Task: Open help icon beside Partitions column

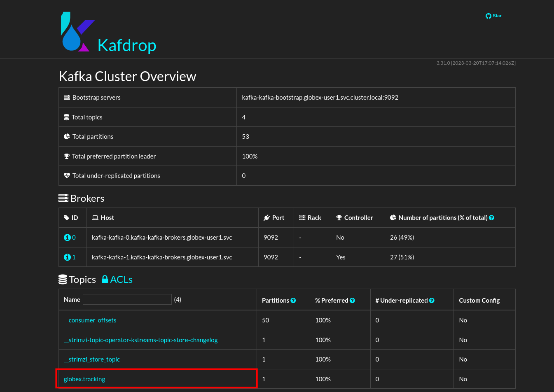Action: (x=293, y=301)
